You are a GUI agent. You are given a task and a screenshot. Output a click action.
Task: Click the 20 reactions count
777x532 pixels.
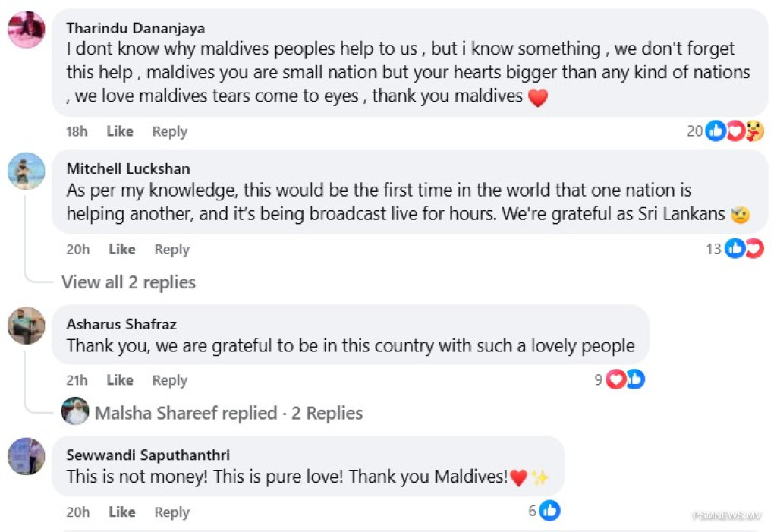tap(694, 131)
